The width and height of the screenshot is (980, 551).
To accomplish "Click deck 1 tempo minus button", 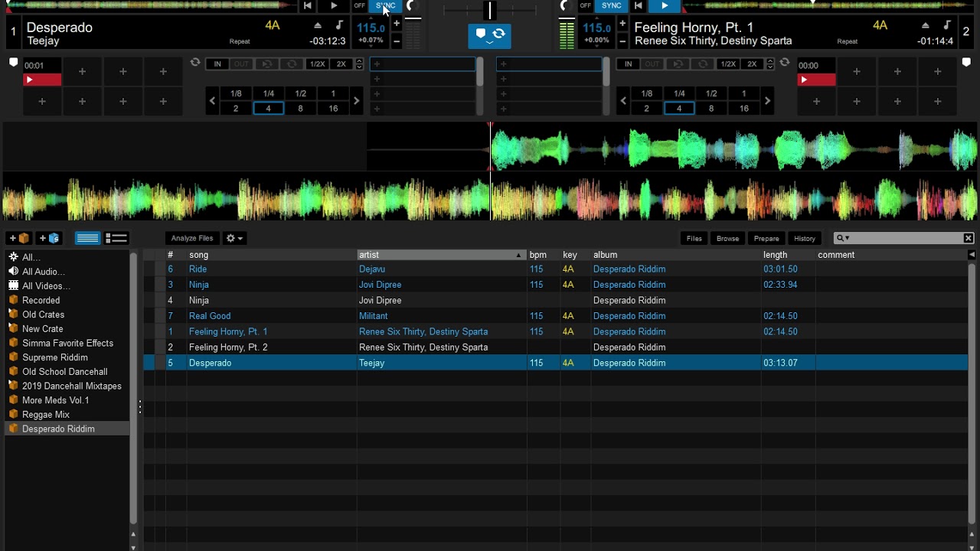I will point(397,41).
